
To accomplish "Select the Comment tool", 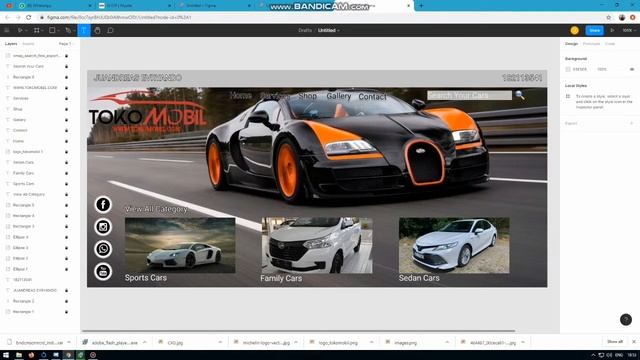I will (110, 30).
